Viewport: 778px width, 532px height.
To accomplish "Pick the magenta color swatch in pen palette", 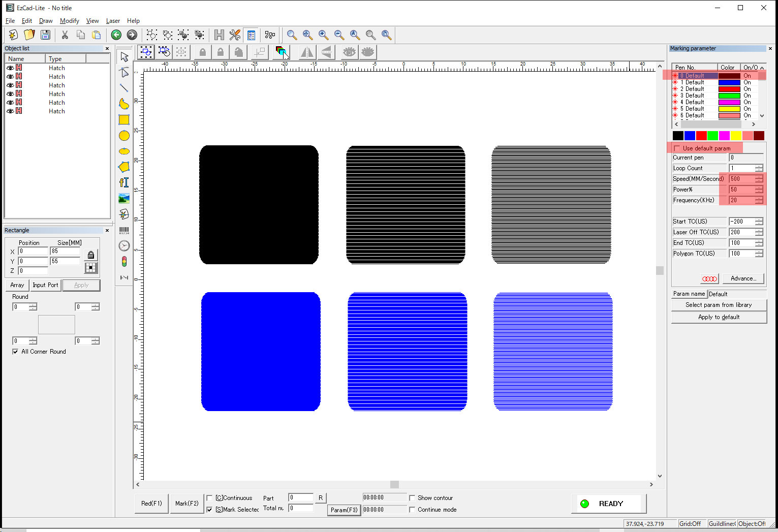I will click(x=724, y=136).
